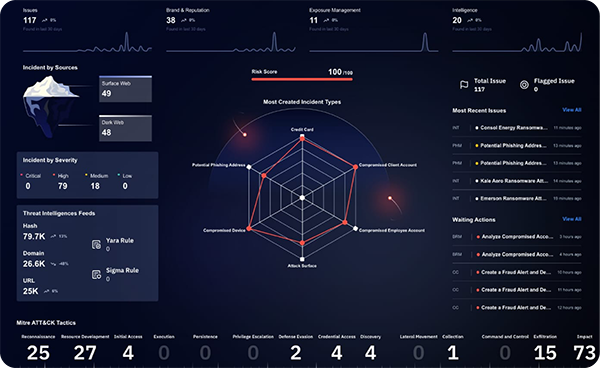Screen dimensions: 600x368
Task: Click the Risk Score progress bar
Action: pos(302,79)
